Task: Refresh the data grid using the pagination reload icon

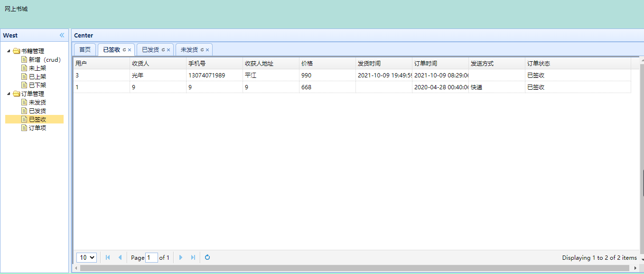Action: coord(207,257)
